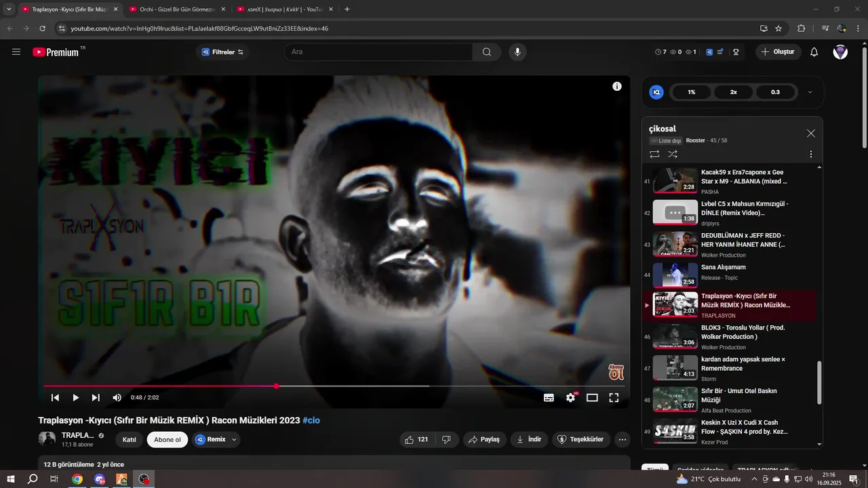Play kardan adam yapsak senlee item

(729, 368)
